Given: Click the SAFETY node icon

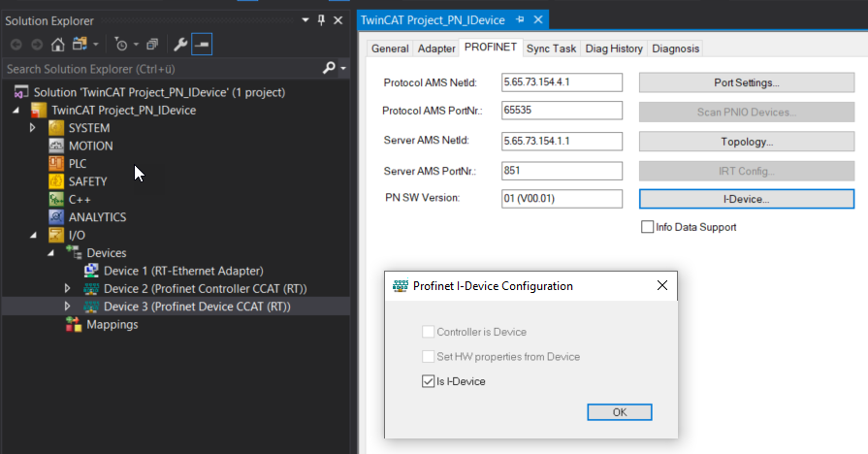Looking at the screenshot, I should [x=56, y=181].
